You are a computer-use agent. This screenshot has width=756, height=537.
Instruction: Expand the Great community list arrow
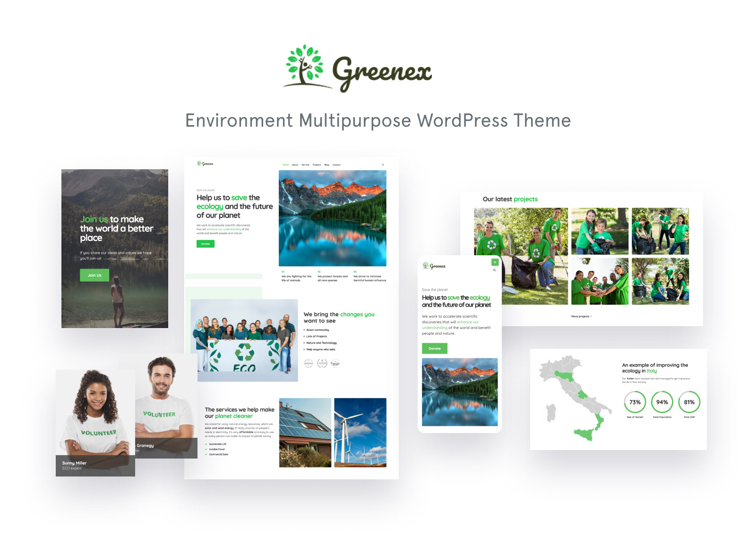pos(304,330)
